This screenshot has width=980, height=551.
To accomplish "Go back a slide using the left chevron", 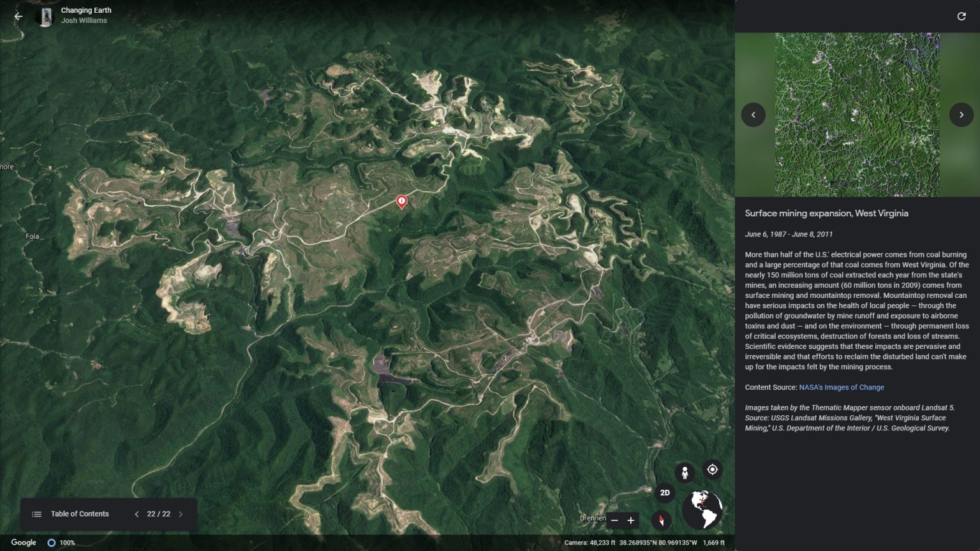I will point(754,115).
